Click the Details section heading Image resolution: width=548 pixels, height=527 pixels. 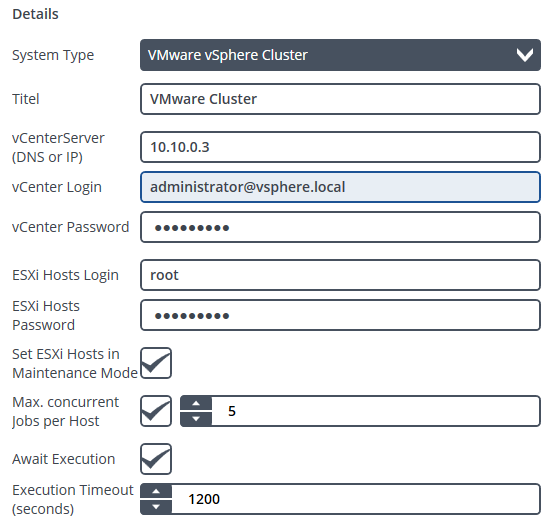tap(35, 14)
